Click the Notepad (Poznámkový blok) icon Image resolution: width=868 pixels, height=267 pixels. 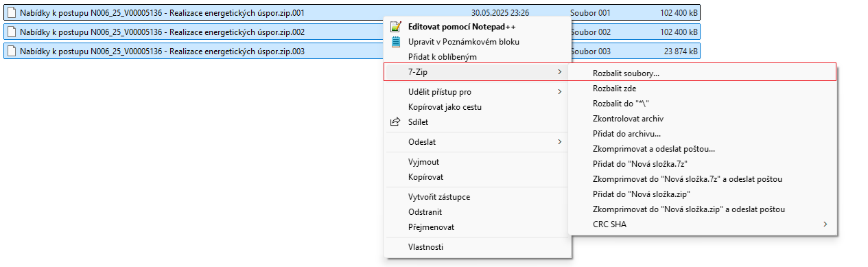[395, 42]
